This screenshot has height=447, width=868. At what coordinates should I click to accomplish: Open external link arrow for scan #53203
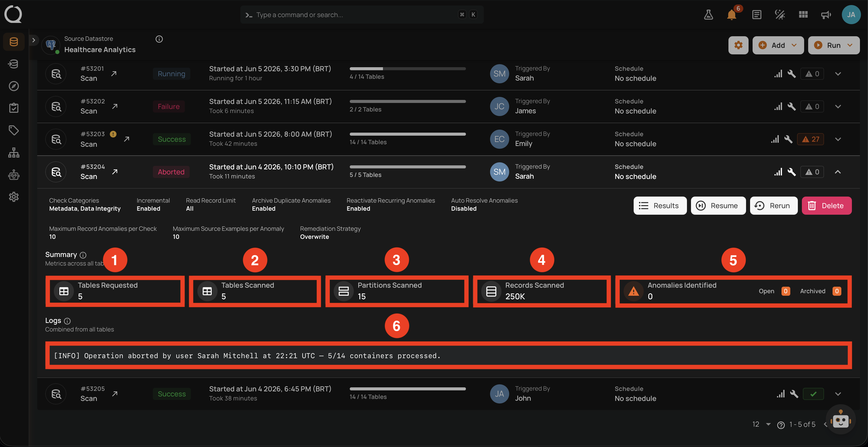click(127, 139)
